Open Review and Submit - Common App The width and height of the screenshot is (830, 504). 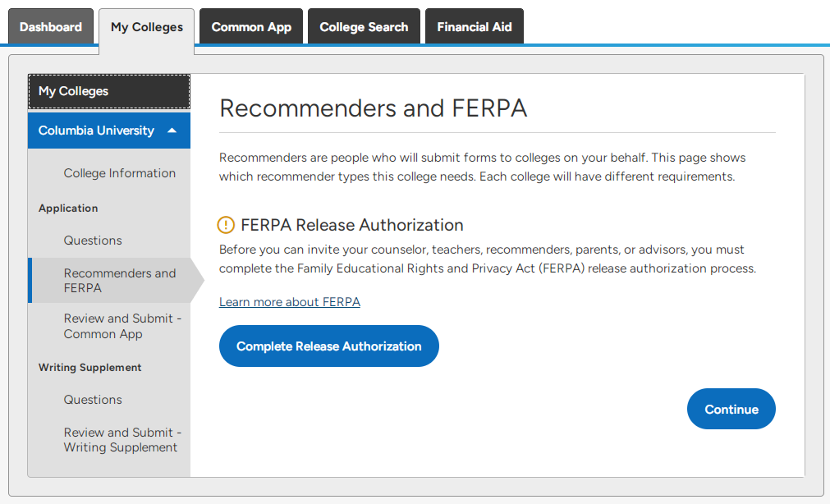coord(122,326)
